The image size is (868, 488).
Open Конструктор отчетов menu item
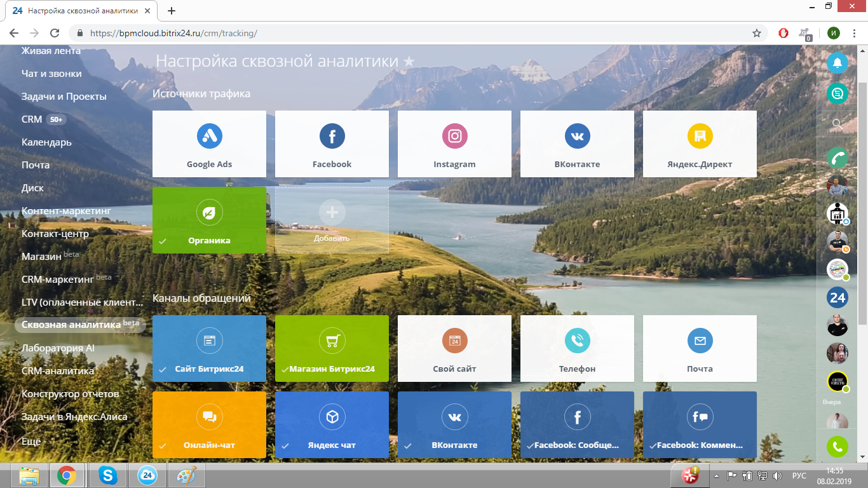coord(70,394)
